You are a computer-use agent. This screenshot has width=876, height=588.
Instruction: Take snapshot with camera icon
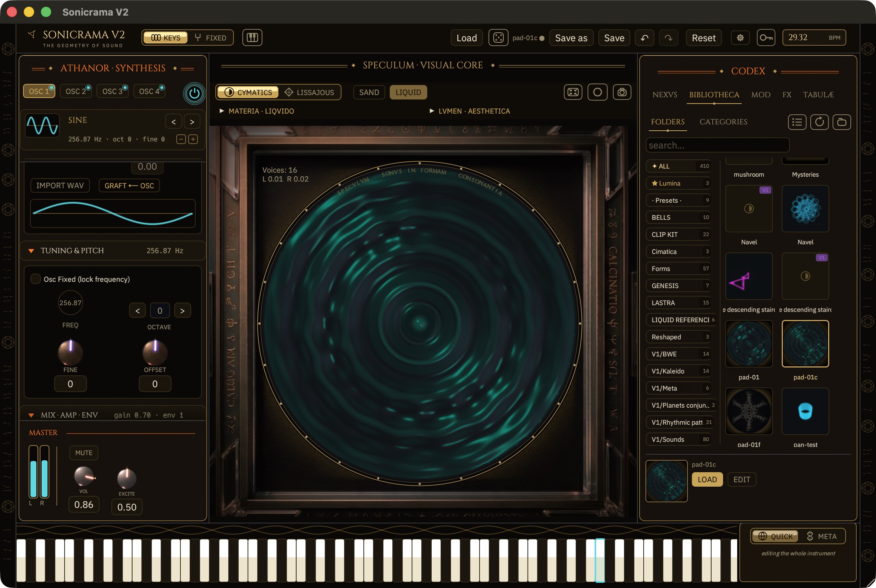[x=622, y=92]
